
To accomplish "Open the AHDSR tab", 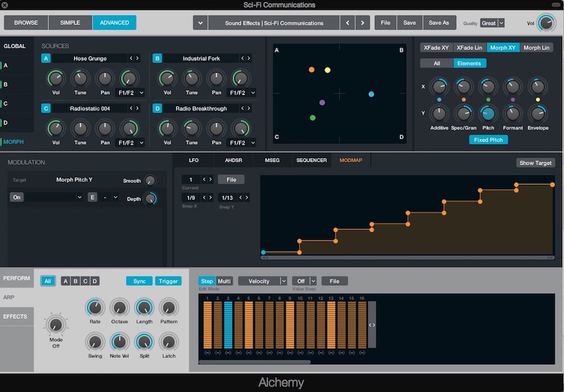I will (234, 160).
